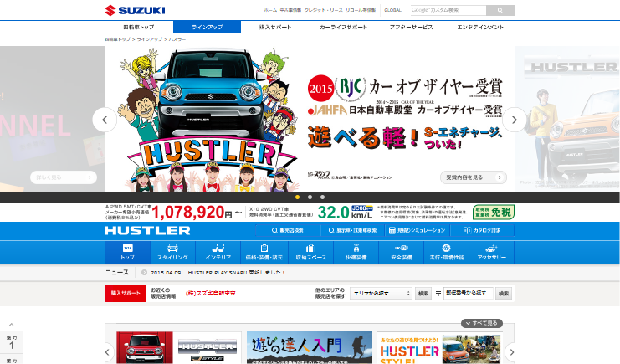Open 見積りシミュレーション calculator button
Viewport: 620px width, 364px height.
(418, 230)
